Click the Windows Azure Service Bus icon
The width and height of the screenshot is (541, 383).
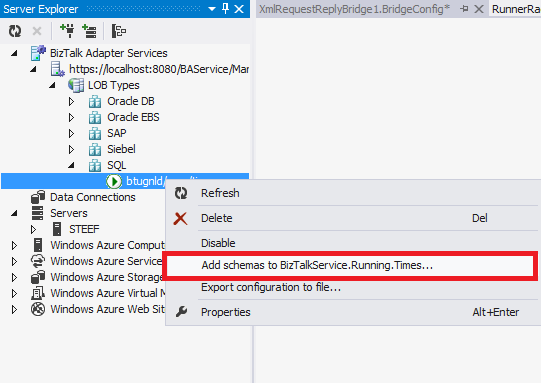[x=38, y=261]
